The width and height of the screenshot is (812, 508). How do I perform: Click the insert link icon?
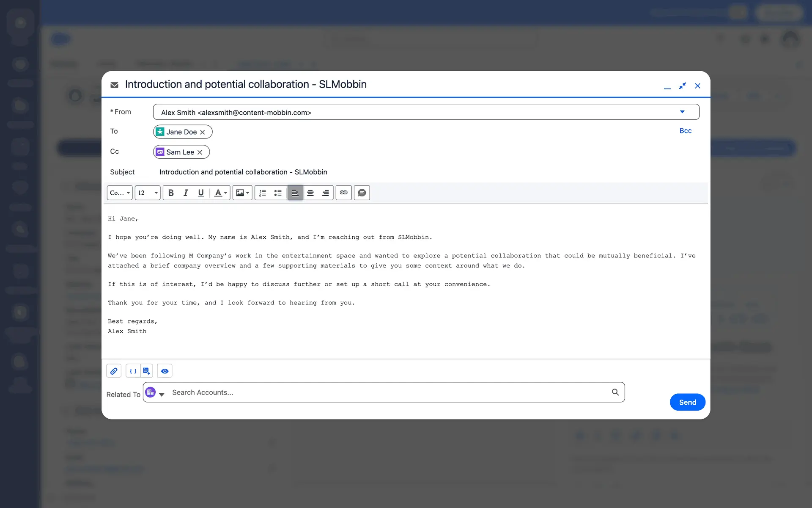343,193
